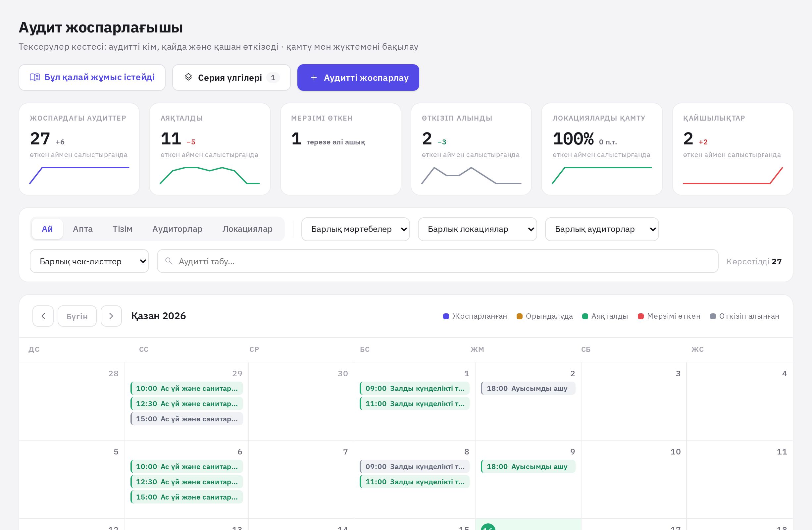
Task: Open 'Бұл қалай жұмыс істейді' help link
Action: point(92,78)
